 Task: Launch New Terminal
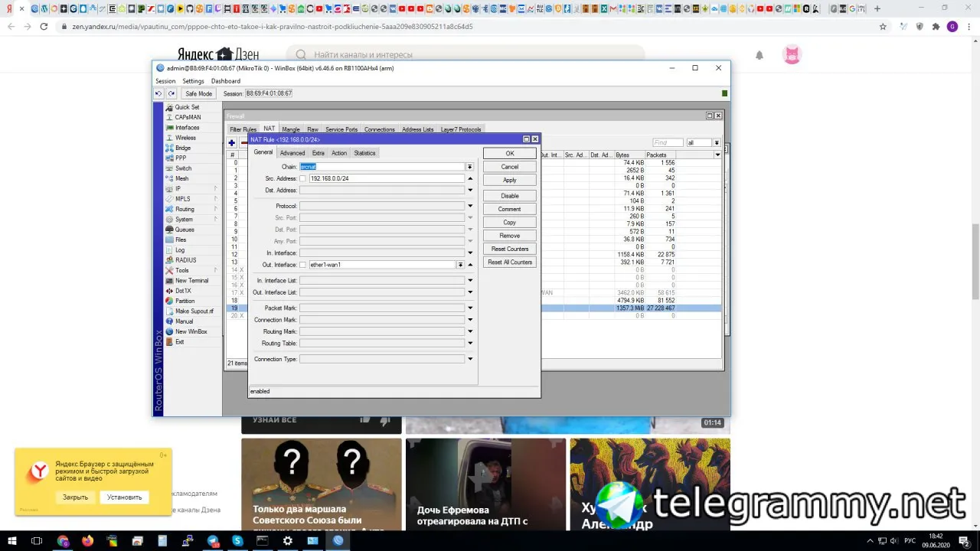pos(191,281)
